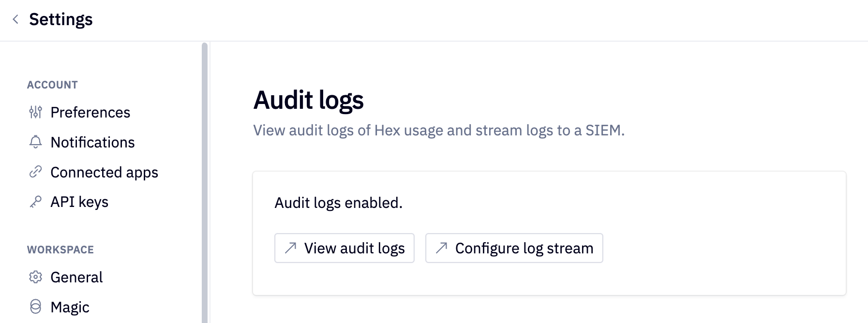Image resolution: width=868 pixels, height=323 pixels.
Task: Click the Connected apps chain-link icon
Action: tap(35, 172)
